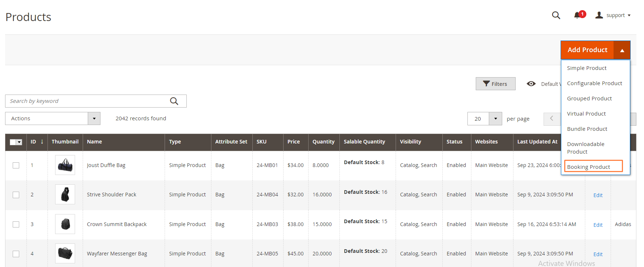
Task: Click the Strive Shoulder Pack thumbnail
Action: (65, 195)
